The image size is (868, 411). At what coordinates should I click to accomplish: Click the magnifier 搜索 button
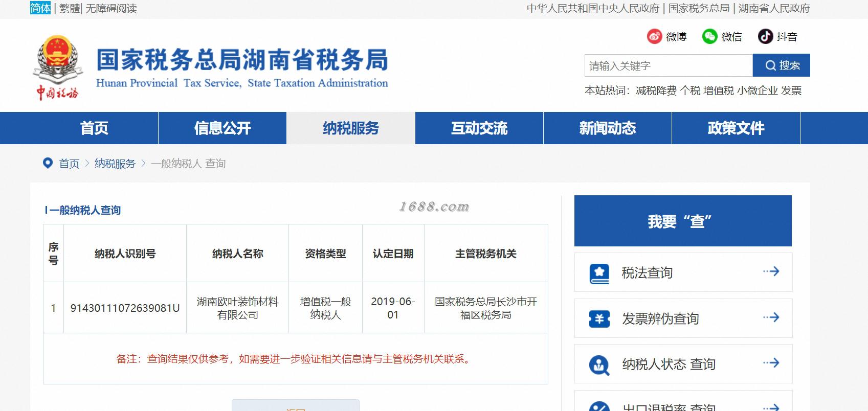coord(781,65)
